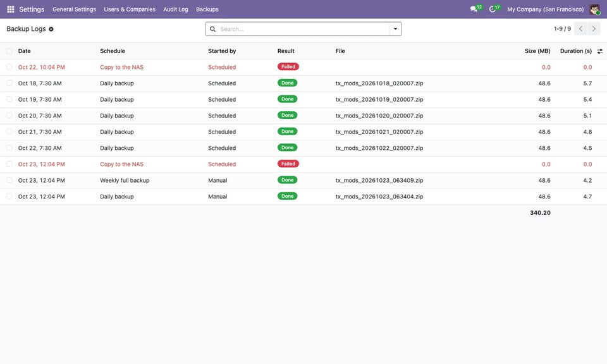Open file tx_mods_20261021_020007.zip record
Viewport: 607px width, 364px height.
379,132
